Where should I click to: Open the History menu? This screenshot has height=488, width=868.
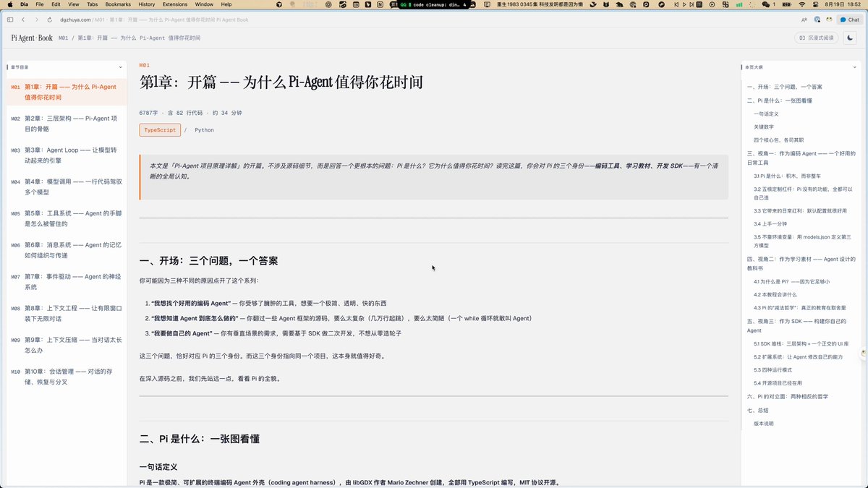point(146,4)
